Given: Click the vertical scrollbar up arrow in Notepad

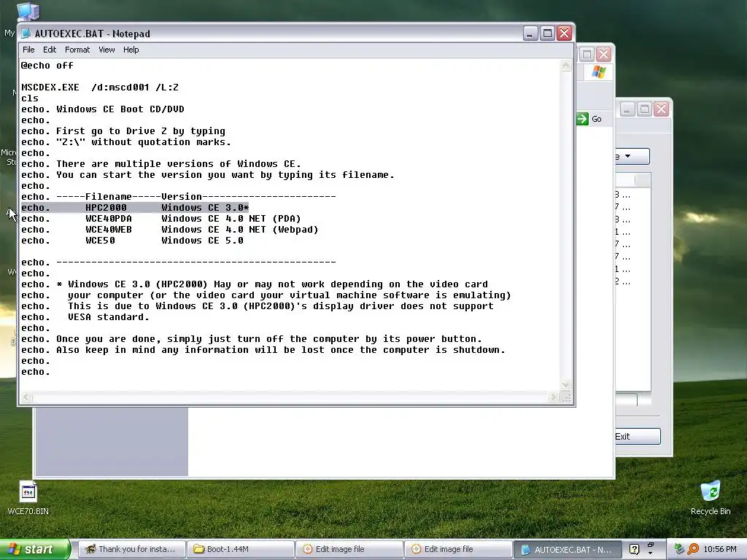Looking at the screenshot, I should [566, 66].
